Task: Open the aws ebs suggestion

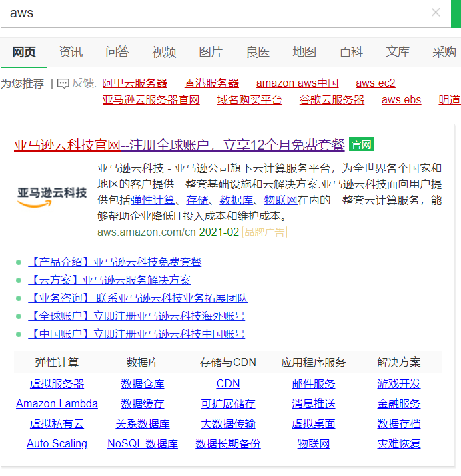Action: point(401,100)
